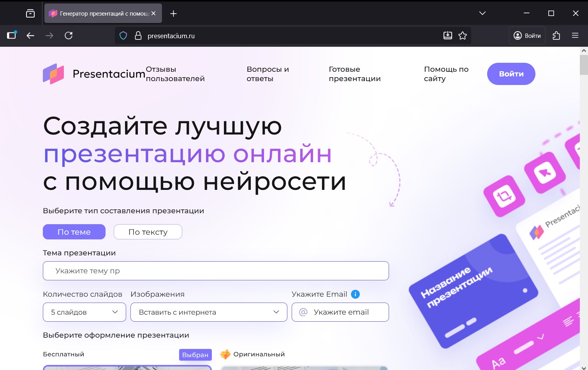Open the browser extensions icon
The image size is (588, 370).
556,35
